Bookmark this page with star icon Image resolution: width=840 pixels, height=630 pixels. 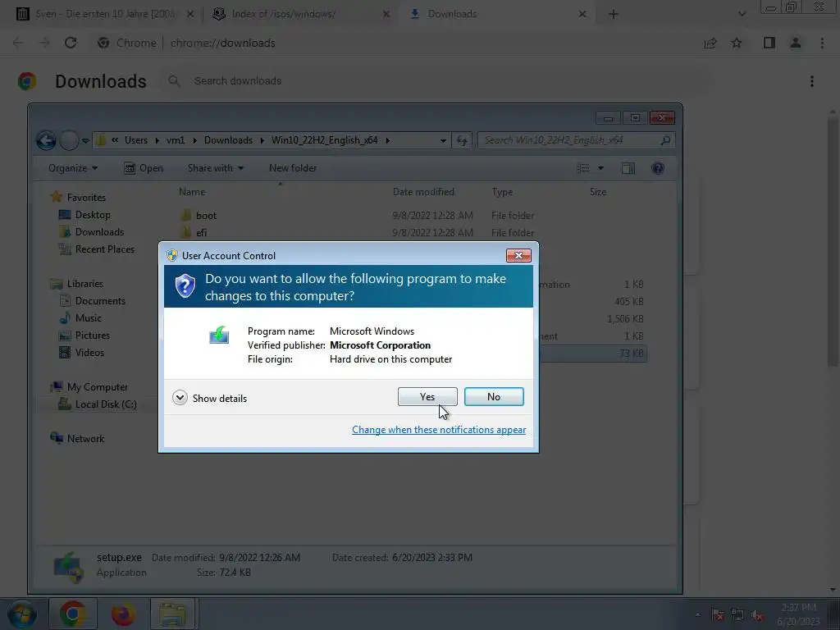coord(737,43)
